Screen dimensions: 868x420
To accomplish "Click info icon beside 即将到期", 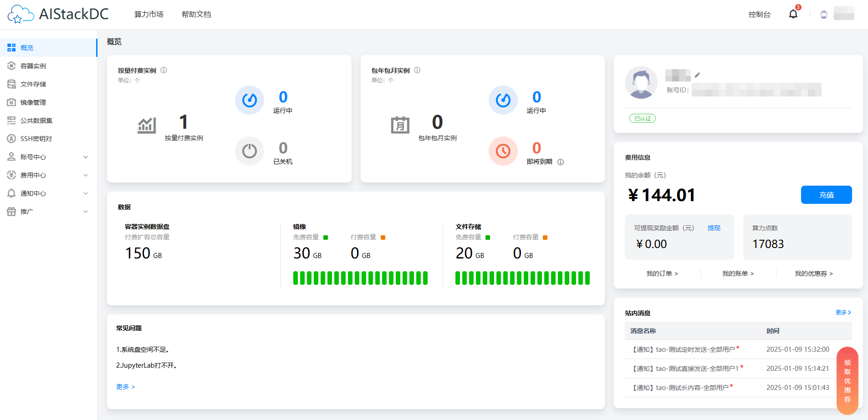I will pyautogui.click(x=561, y=162).
